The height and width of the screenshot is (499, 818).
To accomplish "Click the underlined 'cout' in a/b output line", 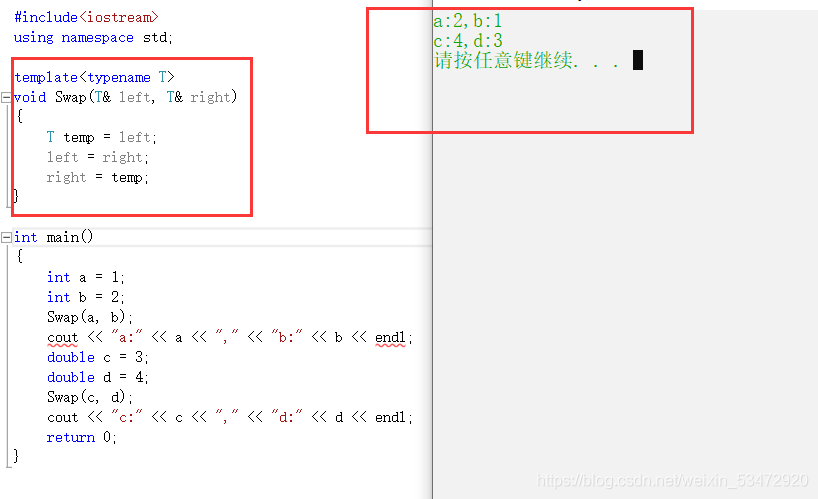I will coord(62,337).
